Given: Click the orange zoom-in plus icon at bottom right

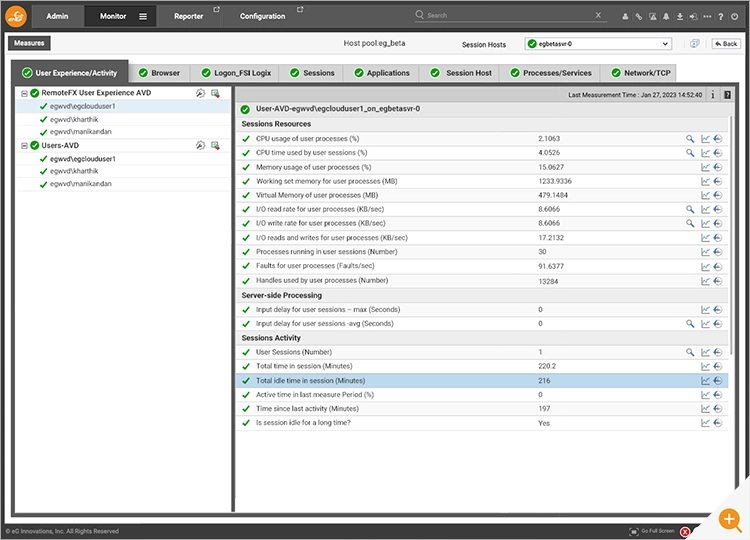Looking at the screenshot, I should pos(729,519).
